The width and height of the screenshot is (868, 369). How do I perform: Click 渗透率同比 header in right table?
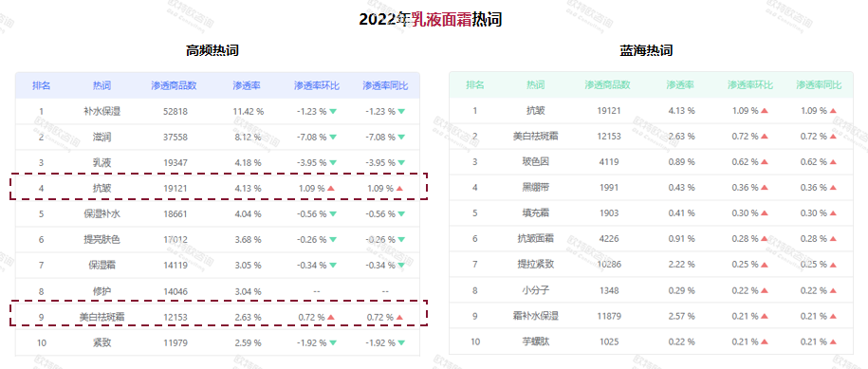coord(819,85)
